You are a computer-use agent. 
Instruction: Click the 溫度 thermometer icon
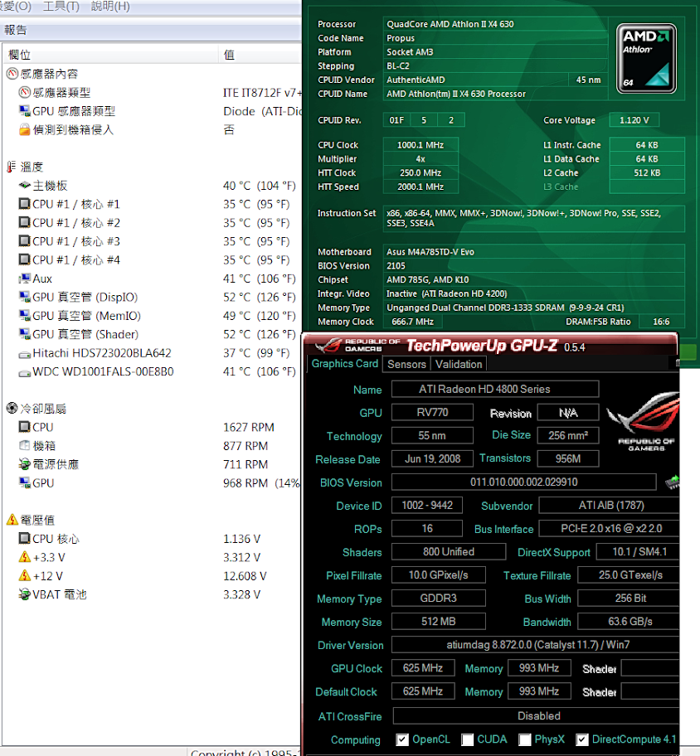tap(12, 167)
